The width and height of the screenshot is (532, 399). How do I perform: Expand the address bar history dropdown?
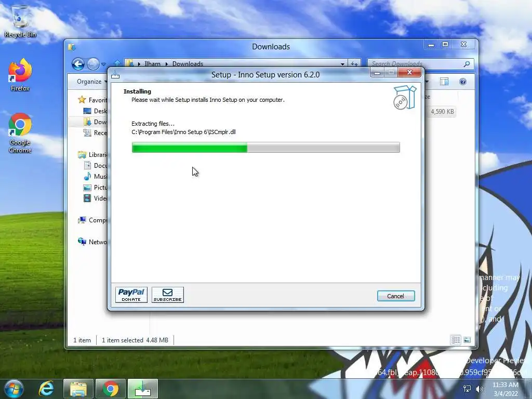[x=342, y=64]
